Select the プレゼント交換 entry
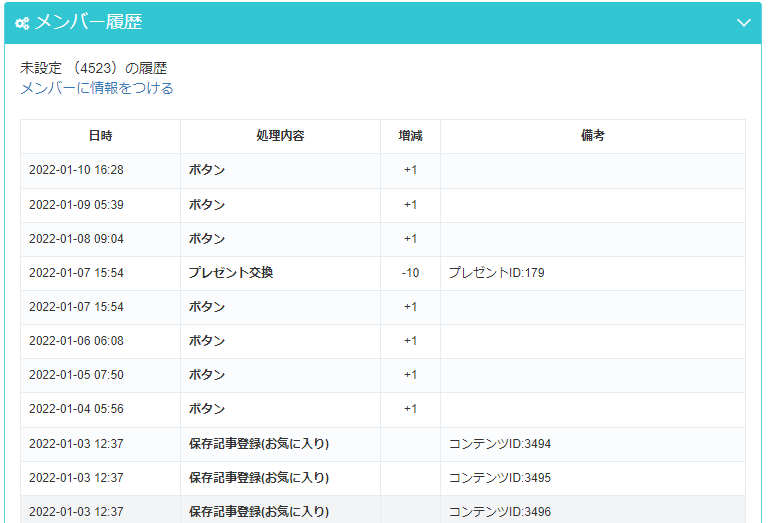 (231, 272)
